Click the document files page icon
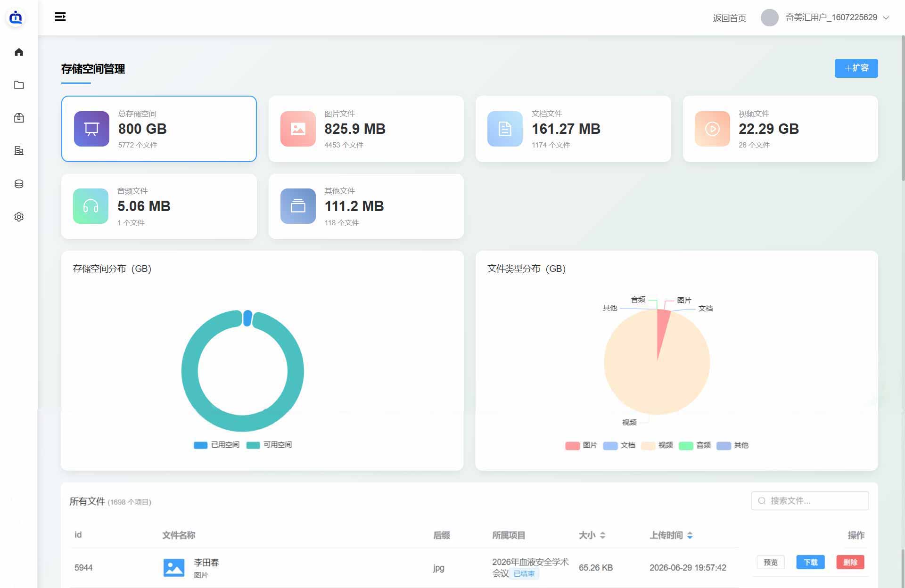The width and height of the screenshot is (905, 588). pyautogui.click(x=505, y=129)
